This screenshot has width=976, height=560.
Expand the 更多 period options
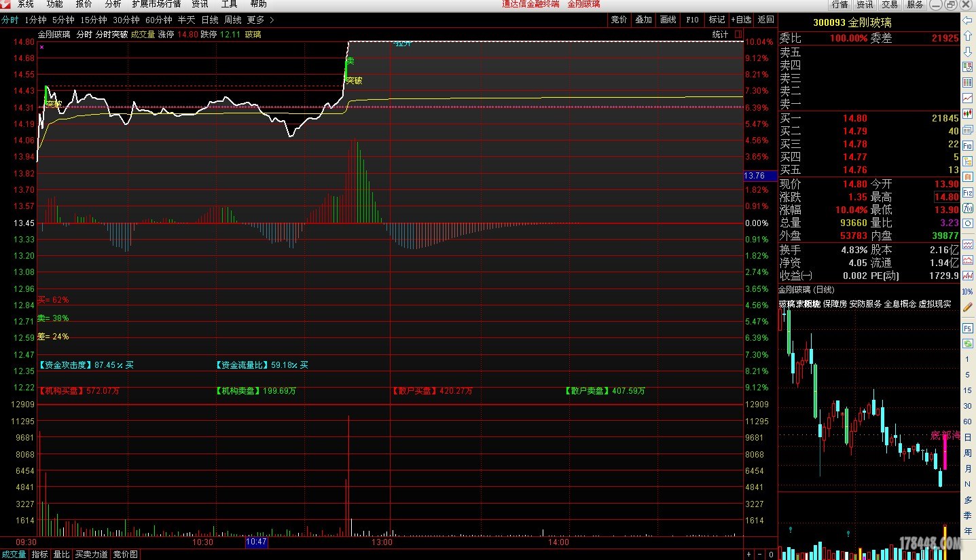pyautogui.click(x=261, y=20)
